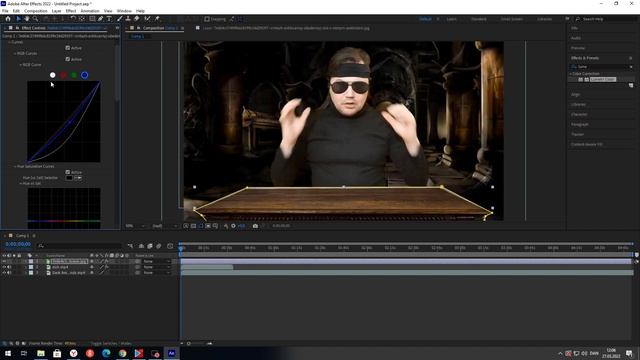Select the Selection arrow tool
640x360 pixels.
point(18,19)
